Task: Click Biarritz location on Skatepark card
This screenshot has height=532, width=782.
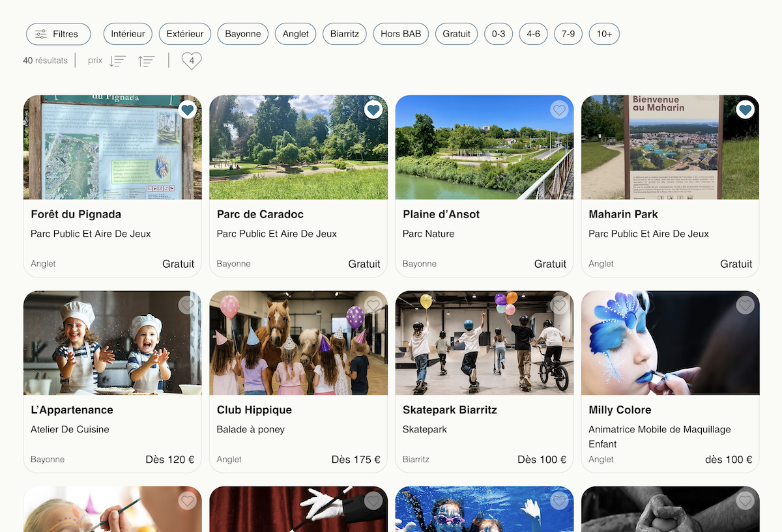Action: coord(416,459)
